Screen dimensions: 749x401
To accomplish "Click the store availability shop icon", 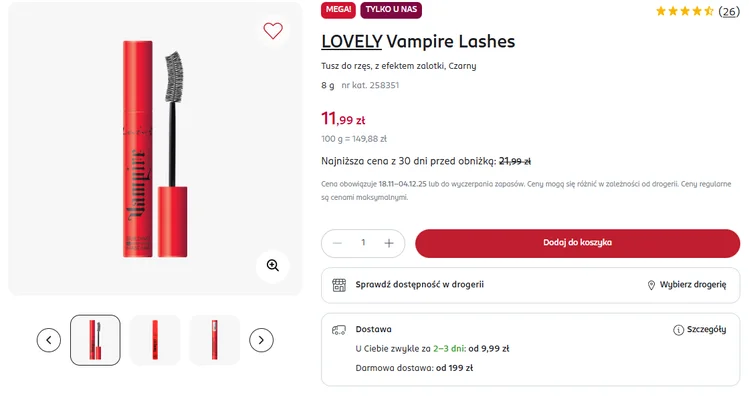I will click(339, 285).
